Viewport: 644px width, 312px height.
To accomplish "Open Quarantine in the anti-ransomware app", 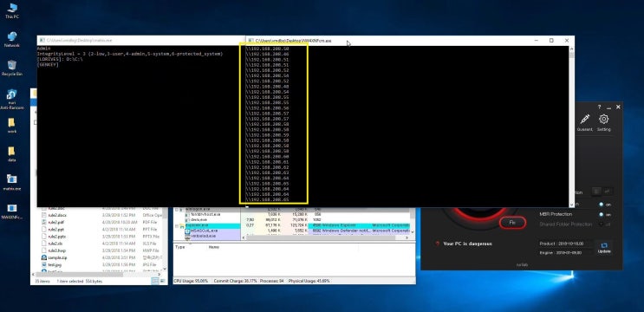I will coord(584,122).
